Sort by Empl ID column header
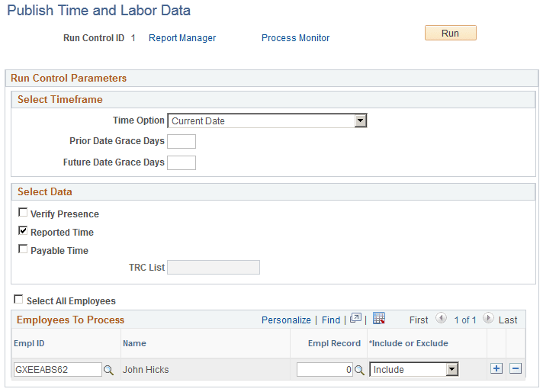The height and width of the screenshot is (392, 543). [x=29, y=343]
